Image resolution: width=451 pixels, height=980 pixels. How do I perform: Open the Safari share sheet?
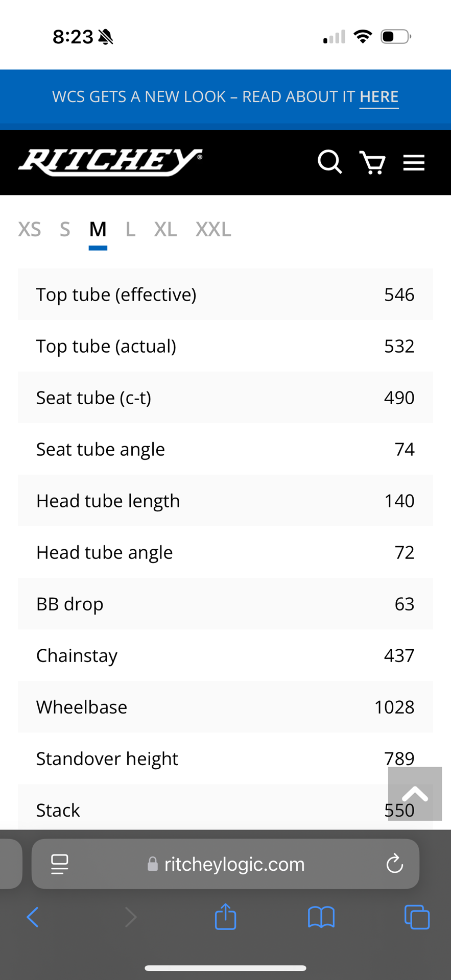click(x=225, y=917)
